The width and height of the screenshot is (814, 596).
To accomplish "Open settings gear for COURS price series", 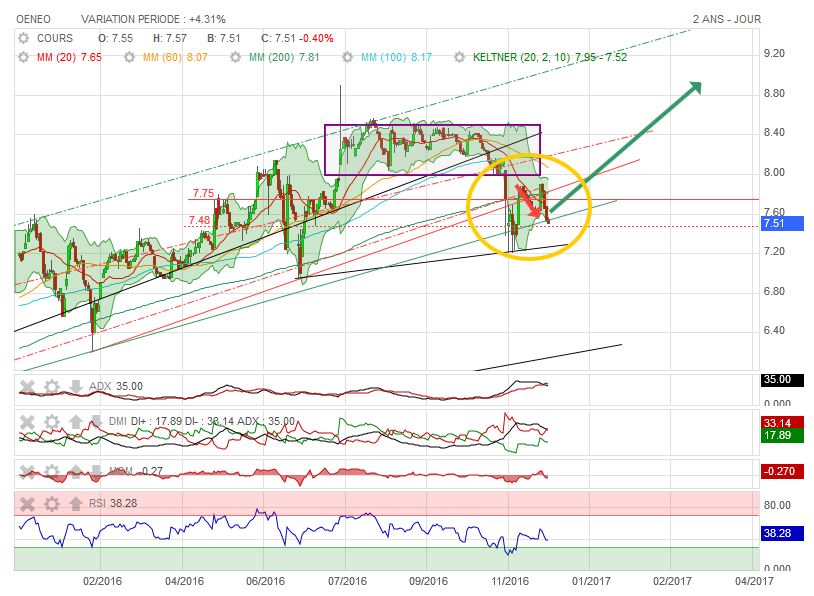I will (x=23, y=38).
